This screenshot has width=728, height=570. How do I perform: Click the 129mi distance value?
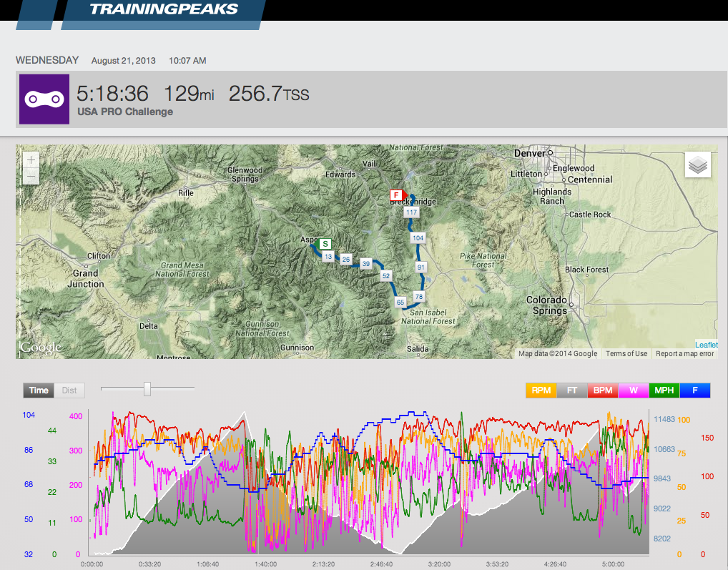tap(189, 93)
